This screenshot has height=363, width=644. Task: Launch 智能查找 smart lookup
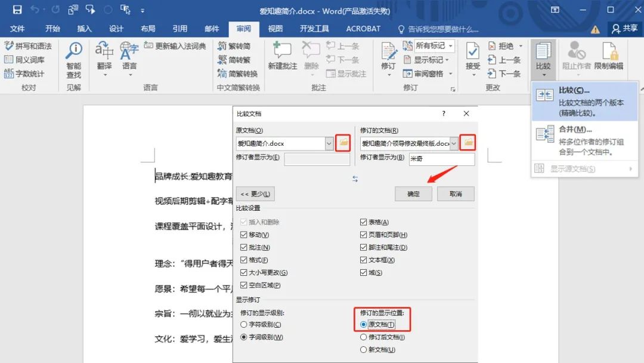coord(74,60)
